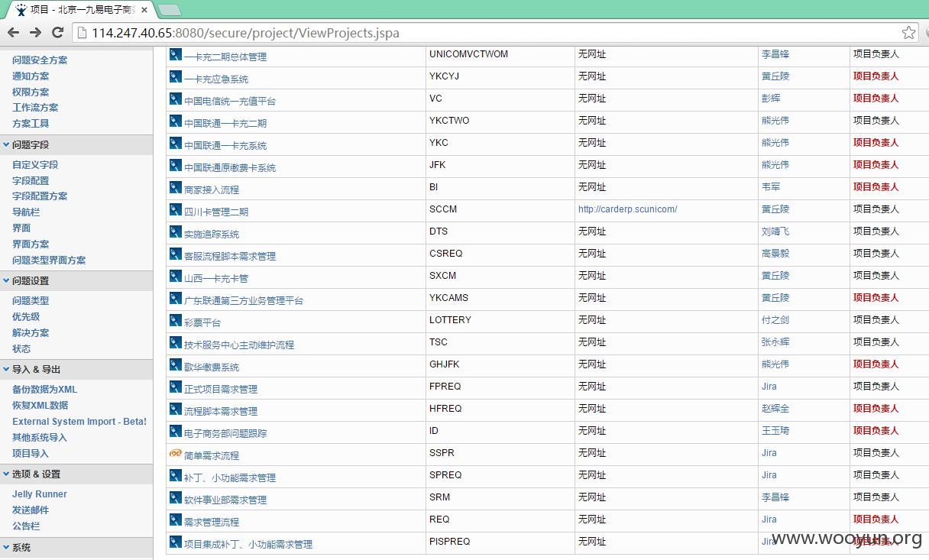Open 权限方案 in the sidebar
929x560 pixels.
tap(31, 92)
